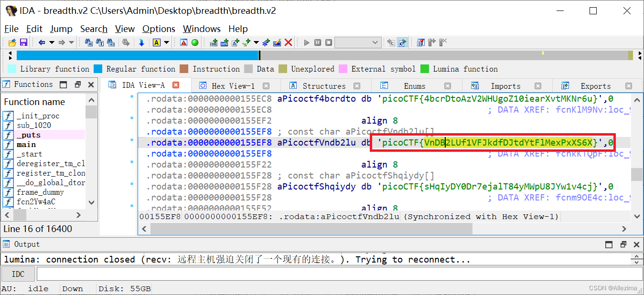644x295 pixels.
Task: Click the IDC command input field
Action: coord(339,274)
